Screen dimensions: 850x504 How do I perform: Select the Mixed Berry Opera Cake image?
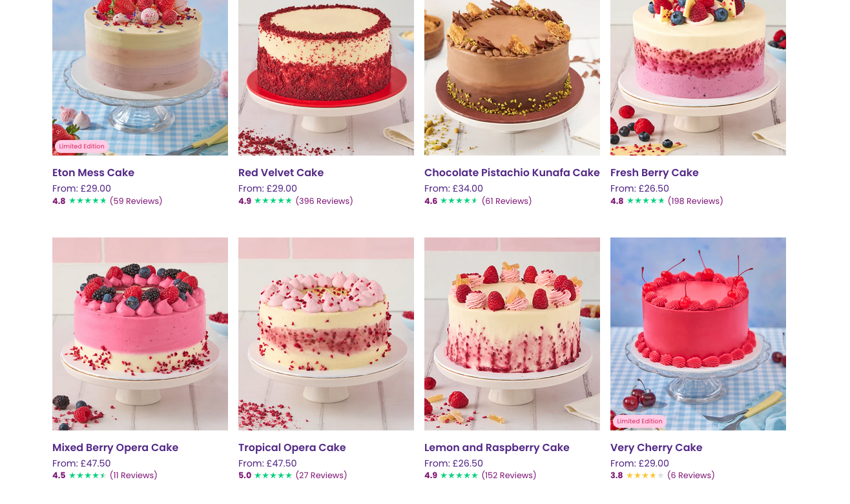pos(140,334)
